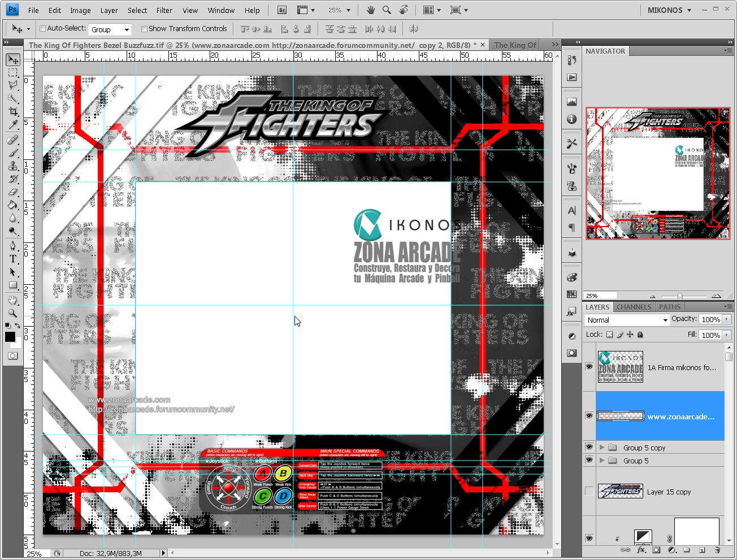The height and width of the screenshot is (560, 737).
Task: Add a layer style fx button
Action: coord(641,550)
